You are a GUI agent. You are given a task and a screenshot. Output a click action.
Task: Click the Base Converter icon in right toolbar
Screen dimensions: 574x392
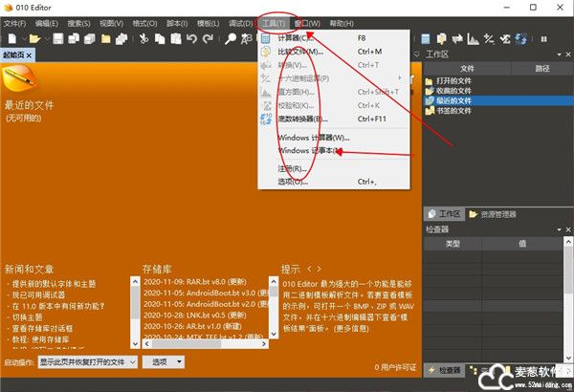[x=521, y=39]
